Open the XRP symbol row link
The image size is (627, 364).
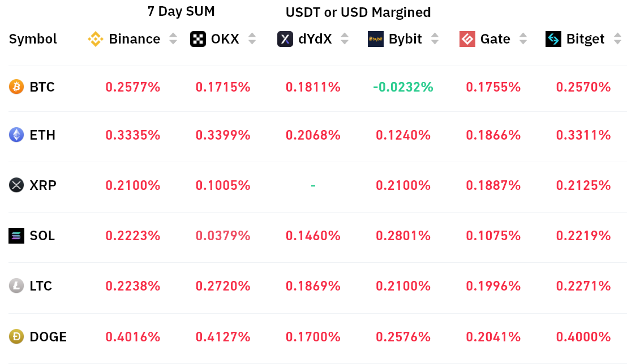(x=42, y=185)
